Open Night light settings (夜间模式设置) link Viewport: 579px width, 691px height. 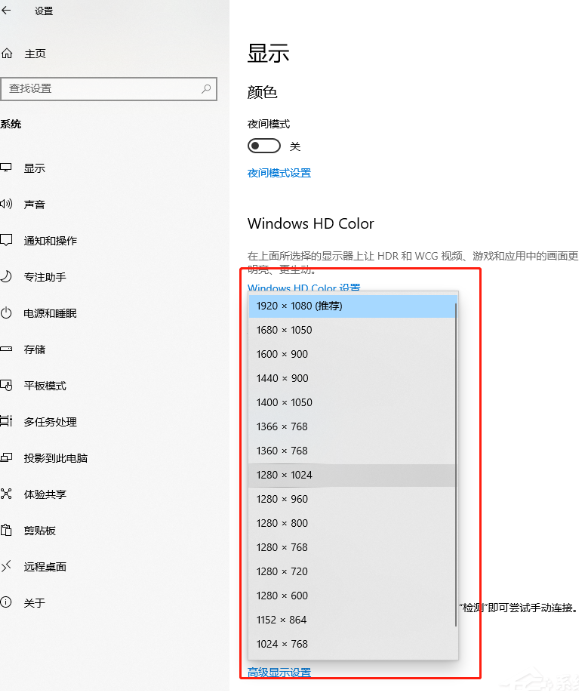[279, 173]
